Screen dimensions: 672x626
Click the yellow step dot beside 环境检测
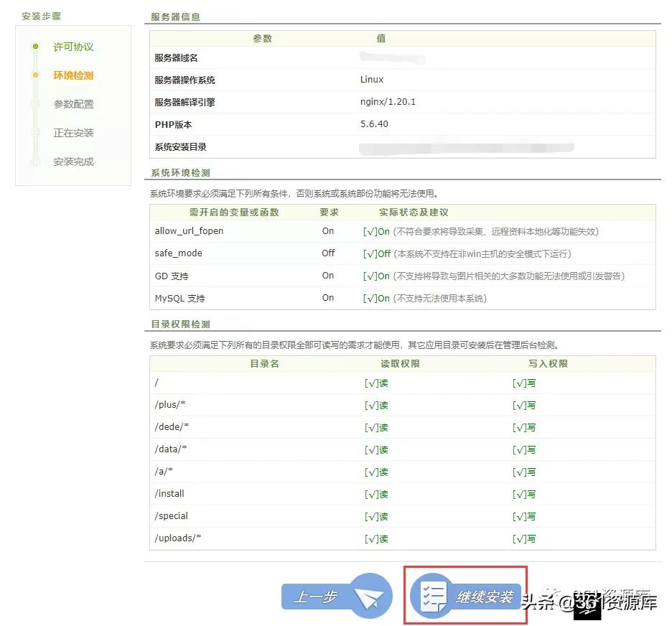pos(35,75)
